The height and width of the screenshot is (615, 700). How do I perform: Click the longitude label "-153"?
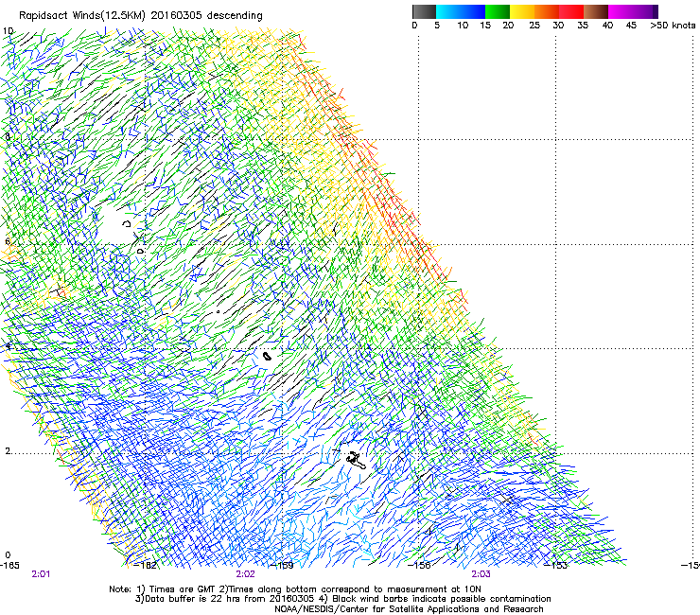tap(556, 566)
